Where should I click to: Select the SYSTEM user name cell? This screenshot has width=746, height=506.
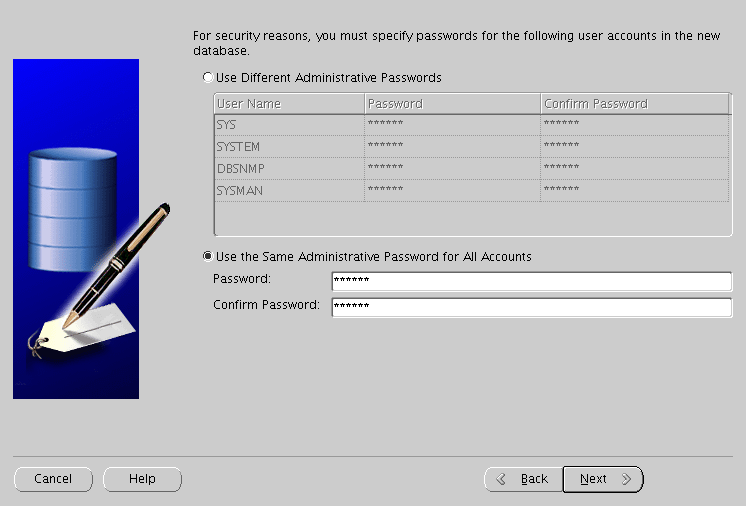289,146
